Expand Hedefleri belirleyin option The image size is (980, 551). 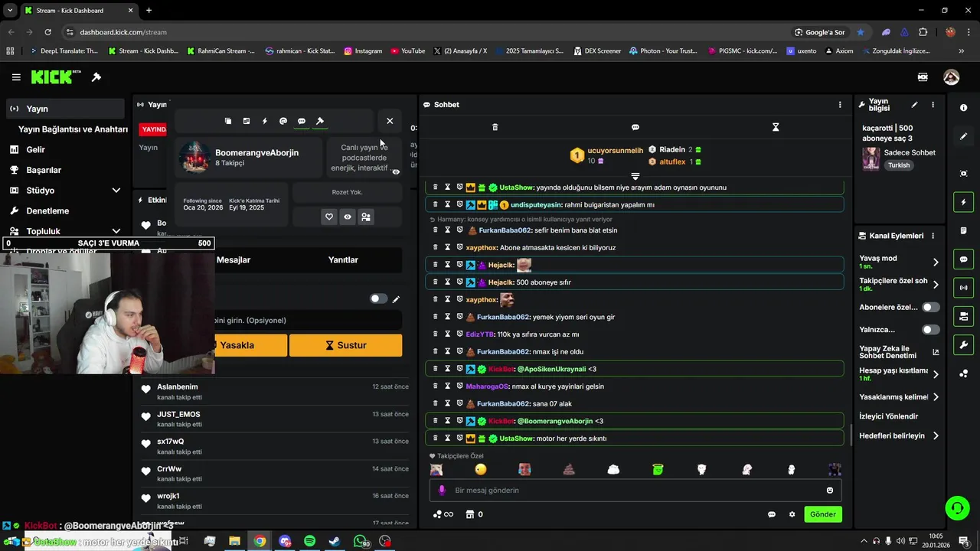tap(936, 436)
